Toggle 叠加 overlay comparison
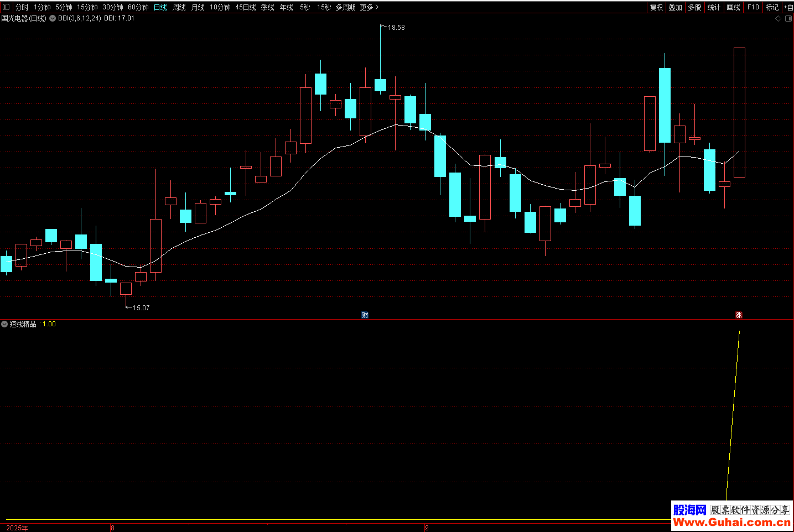This screenshot has height=532, width=794. (676, 7)
